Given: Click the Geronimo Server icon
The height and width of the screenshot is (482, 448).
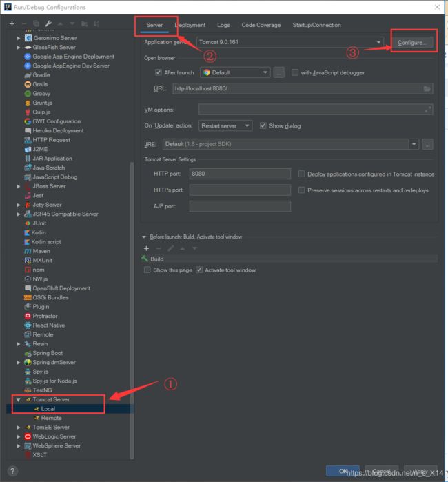Looking at the screenshot, I should point(28,38).
